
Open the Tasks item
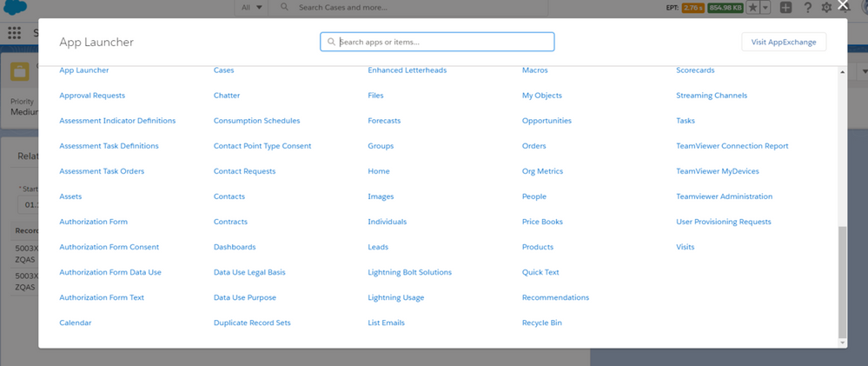click(686, 121)
